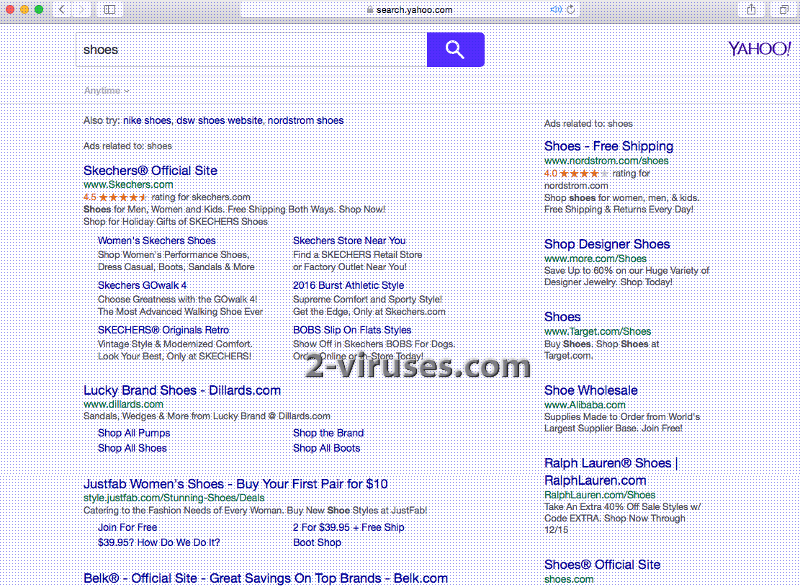This screenshot has width=800, height=587.
Task: Open the Skechers GOwalk 4 link
Action: [x=142, y=285]
